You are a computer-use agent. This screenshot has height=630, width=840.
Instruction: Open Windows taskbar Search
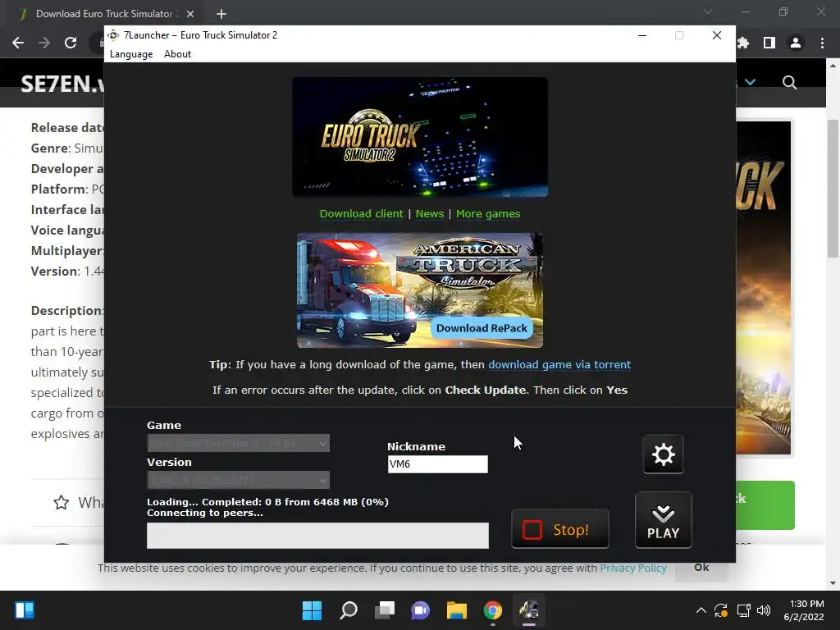tap(349, 610)
